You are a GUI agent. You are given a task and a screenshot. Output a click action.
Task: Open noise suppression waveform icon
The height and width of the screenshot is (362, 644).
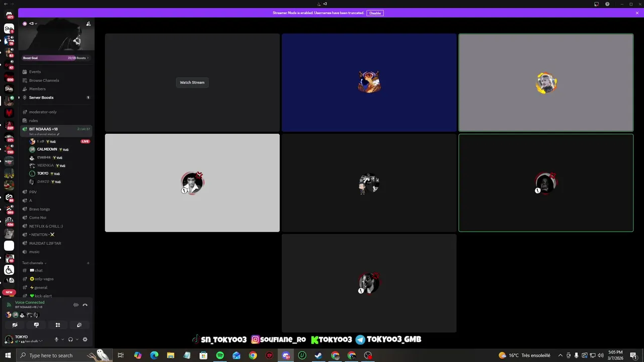coord(76,305)
